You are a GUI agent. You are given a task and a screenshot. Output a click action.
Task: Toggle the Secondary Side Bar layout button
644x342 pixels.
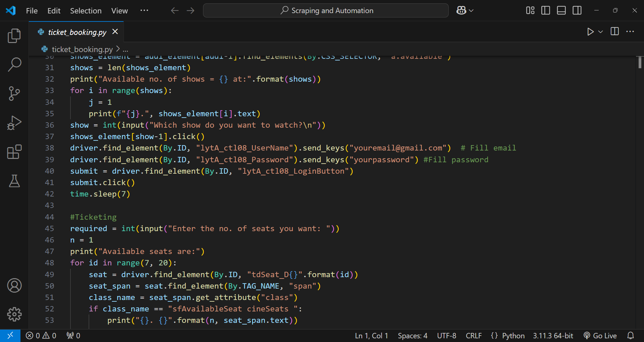[x=577, y=10]
